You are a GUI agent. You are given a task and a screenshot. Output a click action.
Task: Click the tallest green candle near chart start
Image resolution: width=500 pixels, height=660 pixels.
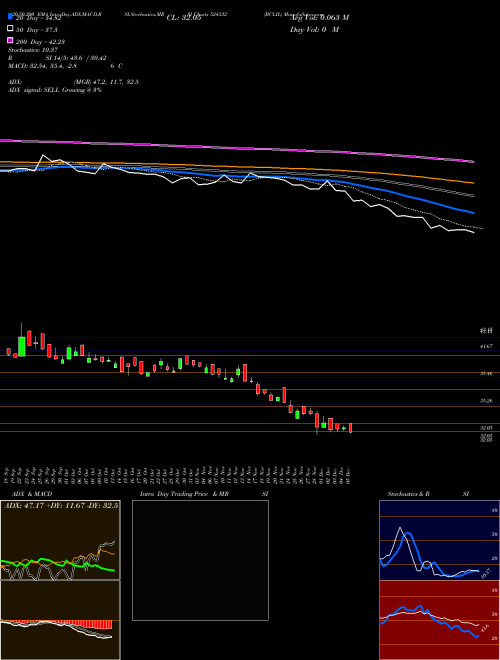[22, 346]
